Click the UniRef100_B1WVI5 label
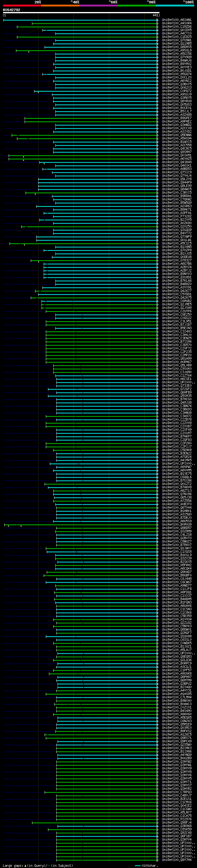 (x=177, y=142)
